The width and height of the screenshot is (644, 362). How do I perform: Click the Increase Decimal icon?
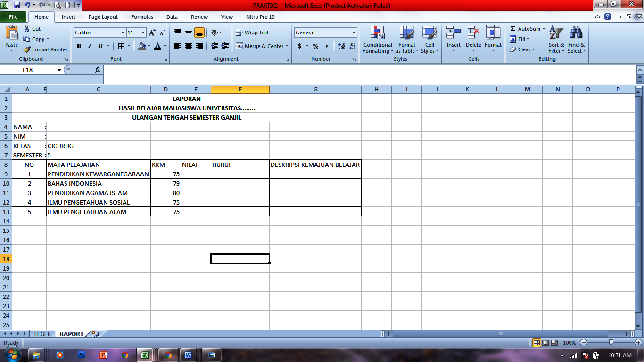coord(341,47)
